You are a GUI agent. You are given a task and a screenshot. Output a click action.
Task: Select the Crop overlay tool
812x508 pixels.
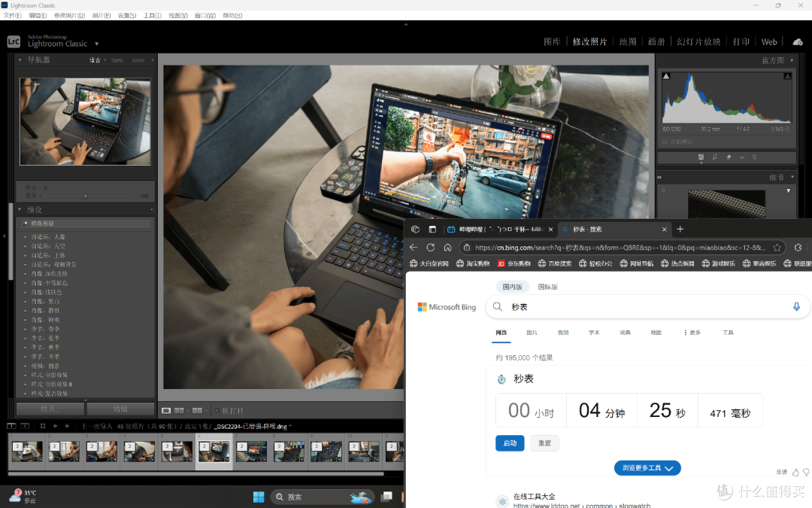tap(715, 157)
